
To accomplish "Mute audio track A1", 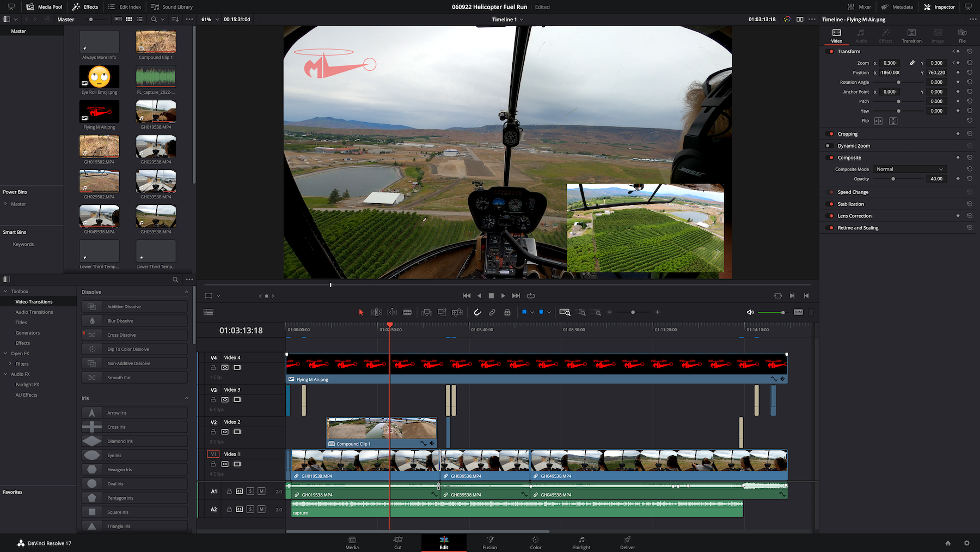I will 261,492.
